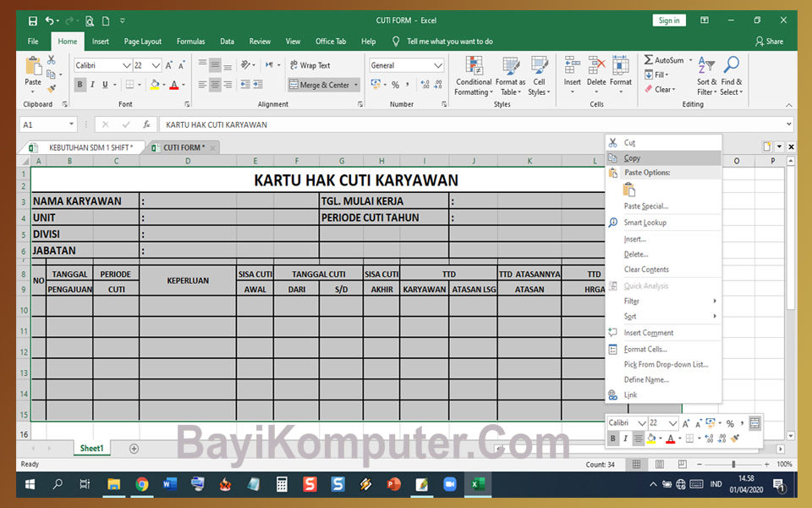This screenshot has width=812, height=508.
Task: Apply Percent Style number format
Action: point(396,84)
